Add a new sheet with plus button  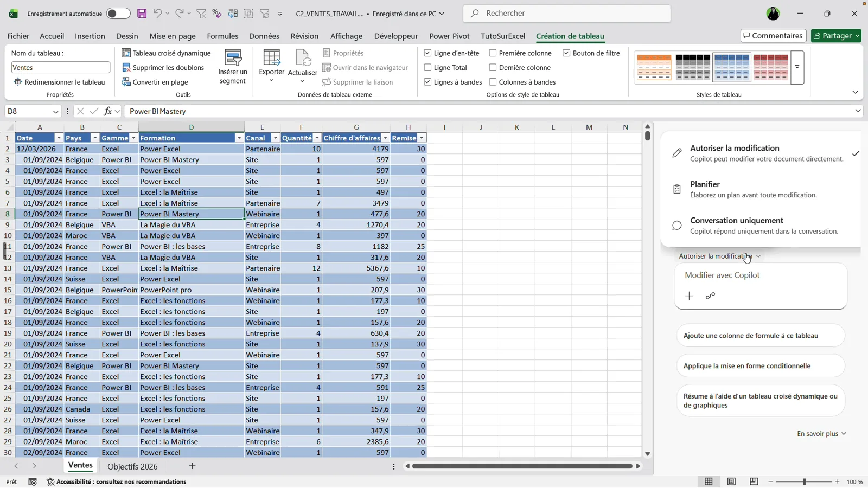pyautogui.click(x=192, y=466)
